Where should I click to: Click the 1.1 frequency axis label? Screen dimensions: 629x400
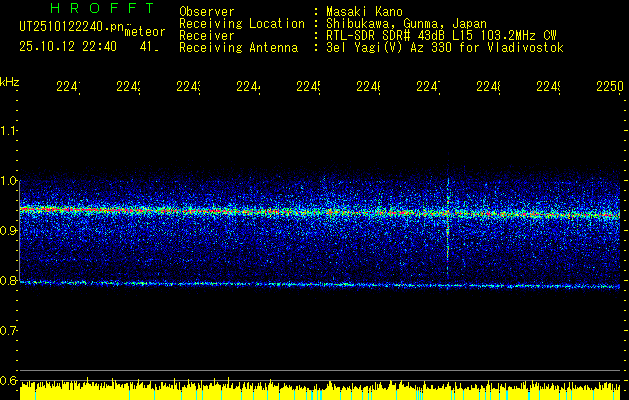(x=10, y=130)
